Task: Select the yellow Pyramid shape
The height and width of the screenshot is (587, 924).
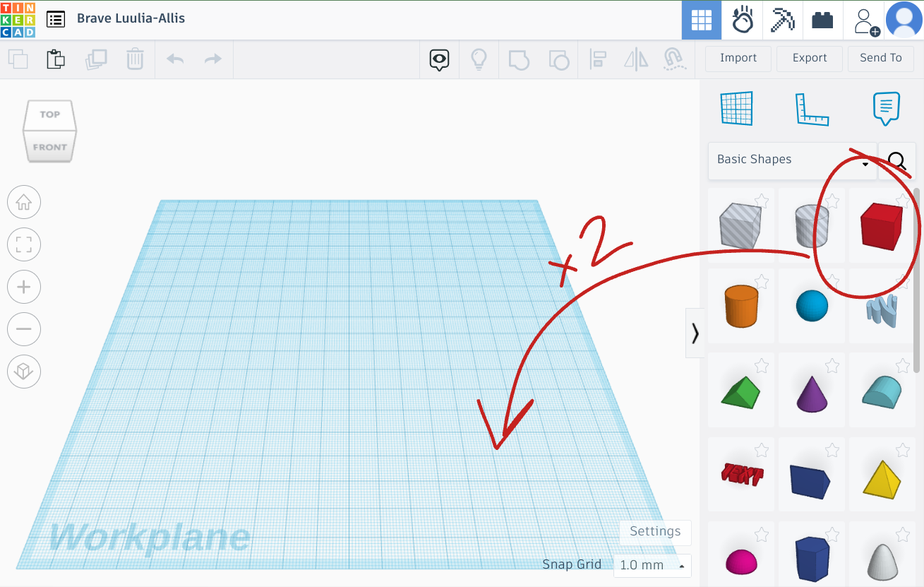Action: click(x=882, y=474)
